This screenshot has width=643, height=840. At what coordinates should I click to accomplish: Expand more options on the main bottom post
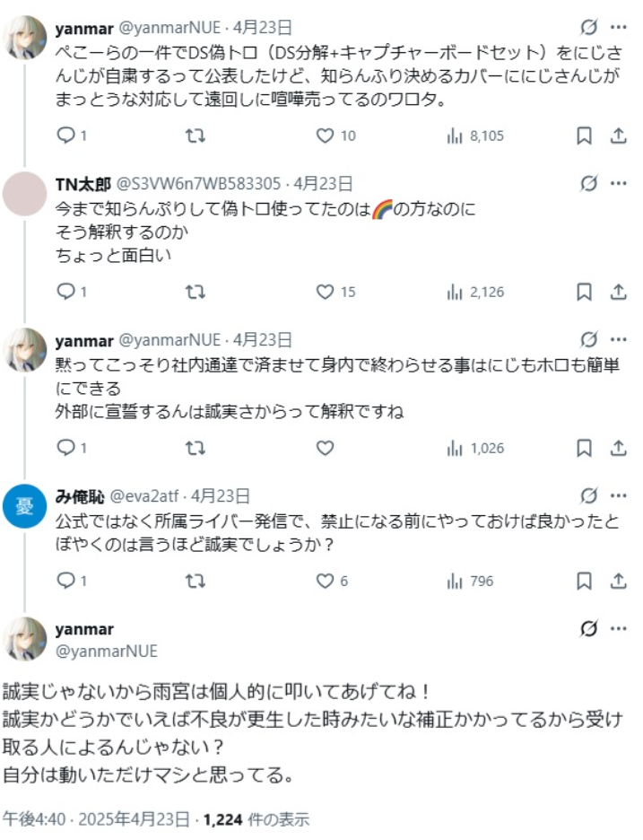tap(618, 629)
